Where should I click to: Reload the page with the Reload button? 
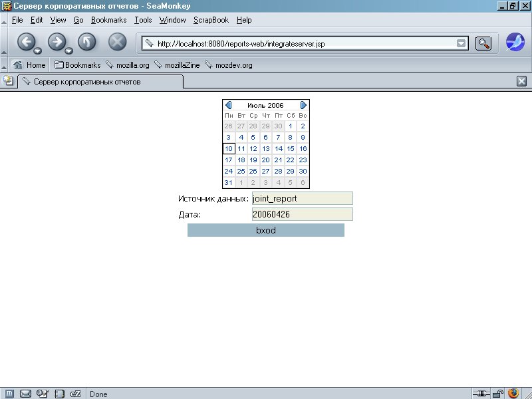(87, 42)
